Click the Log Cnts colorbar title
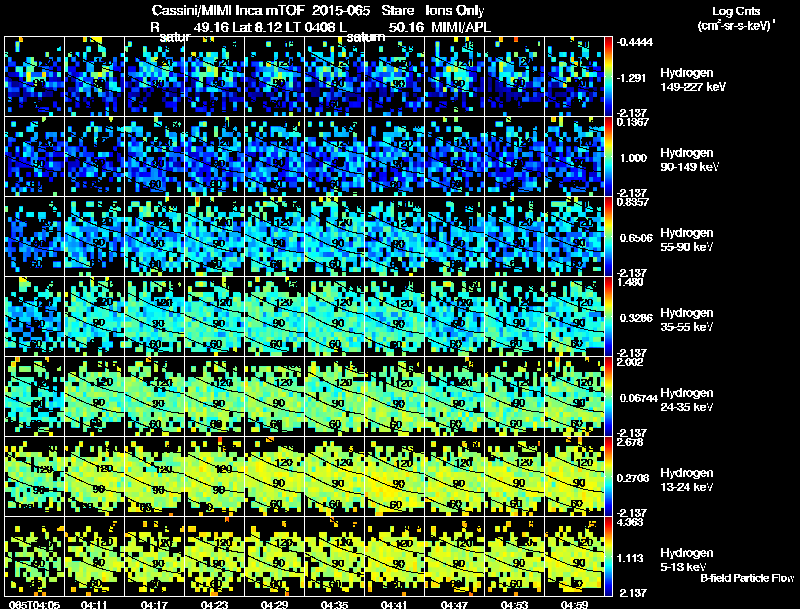This screenshot has width=800, height=609. point(736,11)
